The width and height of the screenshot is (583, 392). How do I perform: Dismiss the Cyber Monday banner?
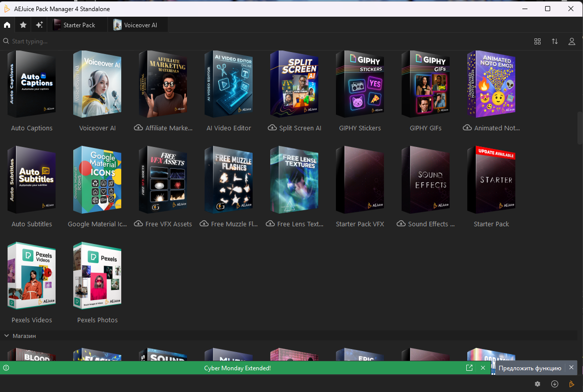(482, 367)
